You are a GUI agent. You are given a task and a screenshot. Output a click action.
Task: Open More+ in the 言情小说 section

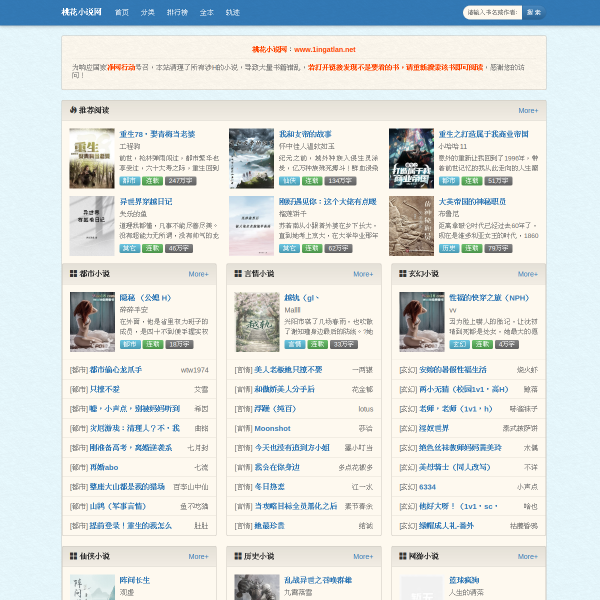click(363, 274)
